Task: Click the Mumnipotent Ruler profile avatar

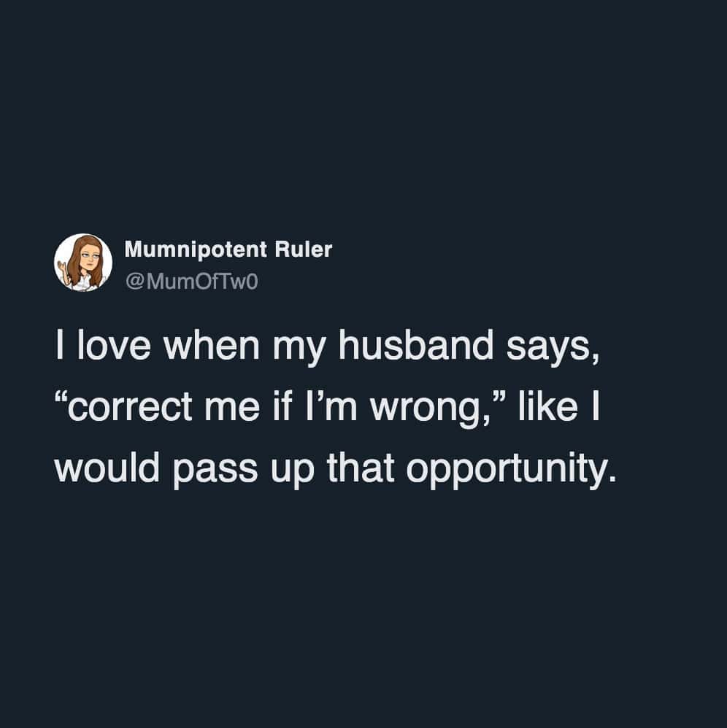Action: tap(83, 263)
